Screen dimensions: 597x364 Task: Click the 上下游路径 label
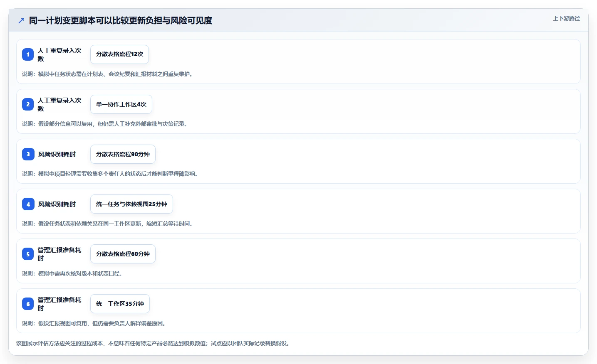pyautogui.click(x=566, y=18)
